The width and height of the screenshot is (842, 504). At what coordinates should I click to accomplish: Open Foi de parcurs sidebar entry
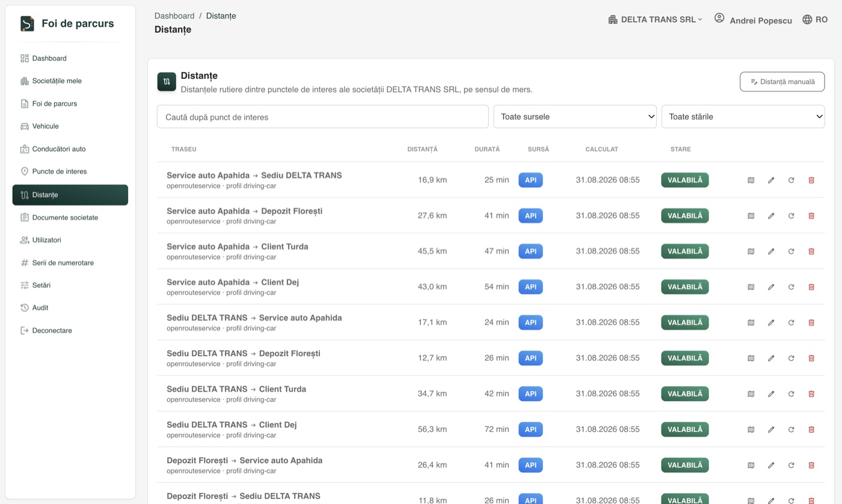click(x=70, y=104)
